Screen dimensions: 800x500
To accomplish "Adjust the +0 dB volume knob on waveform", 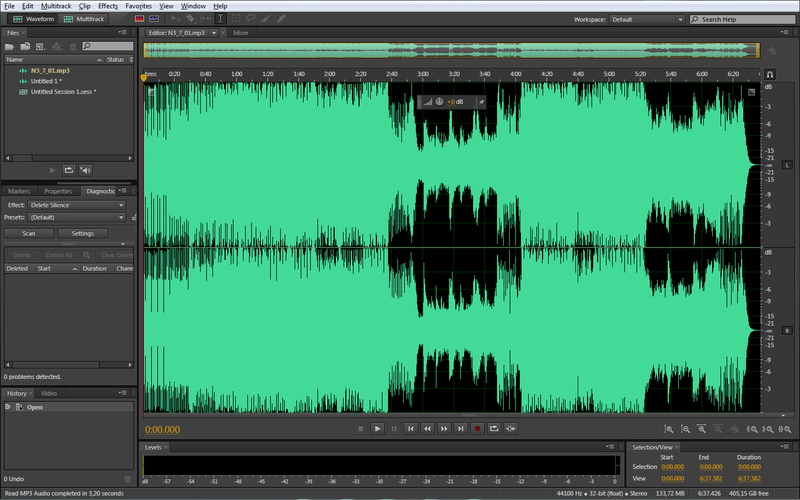I will [439, 102].
